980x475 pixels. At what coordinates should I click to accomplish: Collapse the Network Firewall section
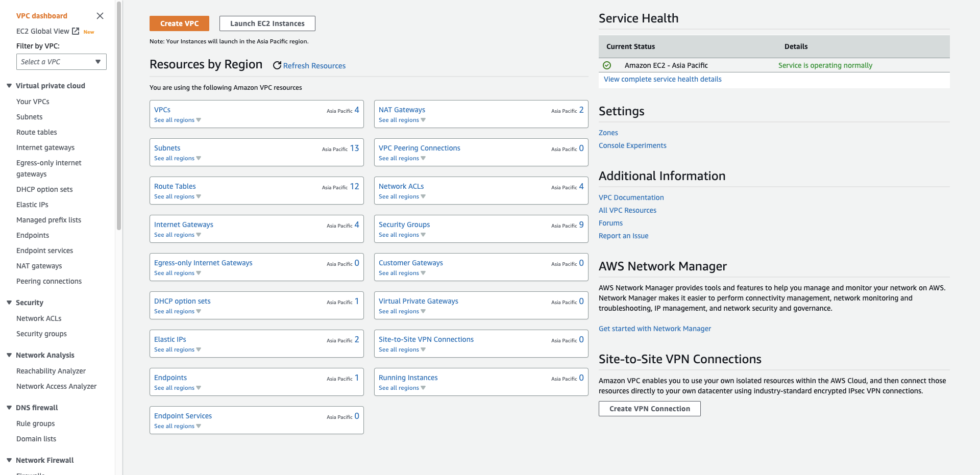coord(9,460)
